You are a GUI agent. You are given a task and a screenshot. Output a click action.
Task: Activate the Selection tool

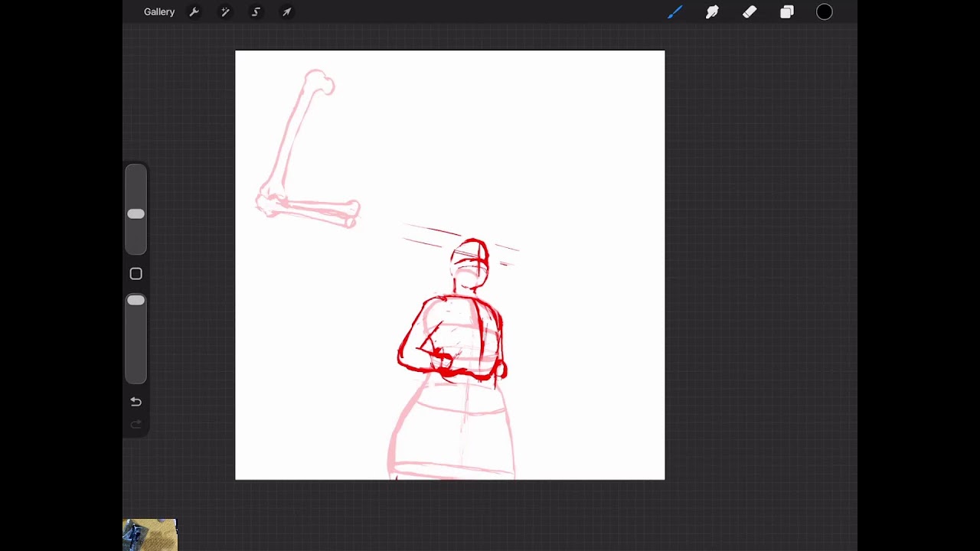(x=256, y=12)
